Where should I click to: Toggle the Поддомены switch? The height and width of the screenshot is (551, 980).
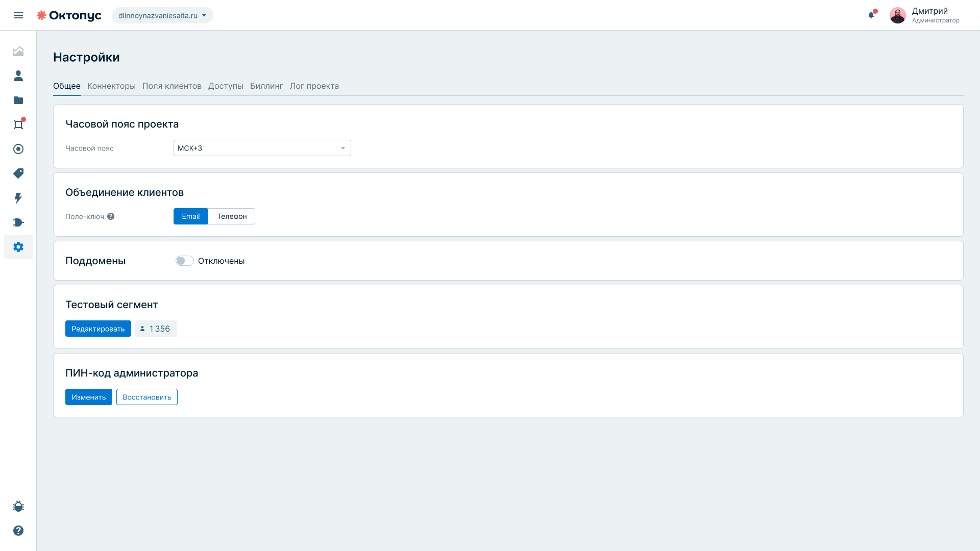pyautogui.click(x=185, y=261)
